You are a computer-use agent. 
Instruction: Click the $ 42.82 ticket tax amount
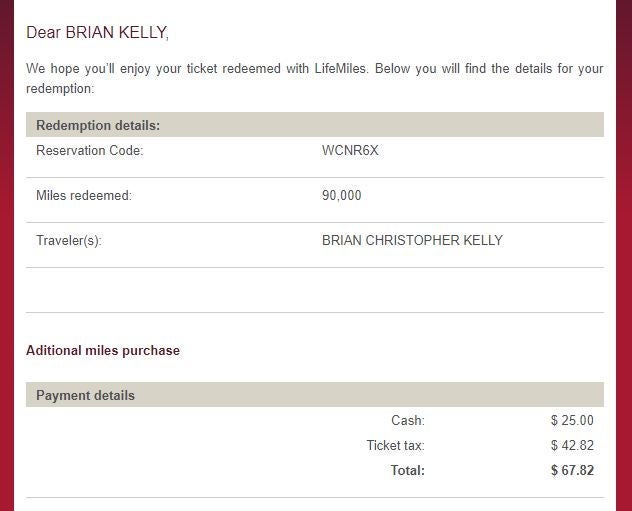[x=572, y=446]
